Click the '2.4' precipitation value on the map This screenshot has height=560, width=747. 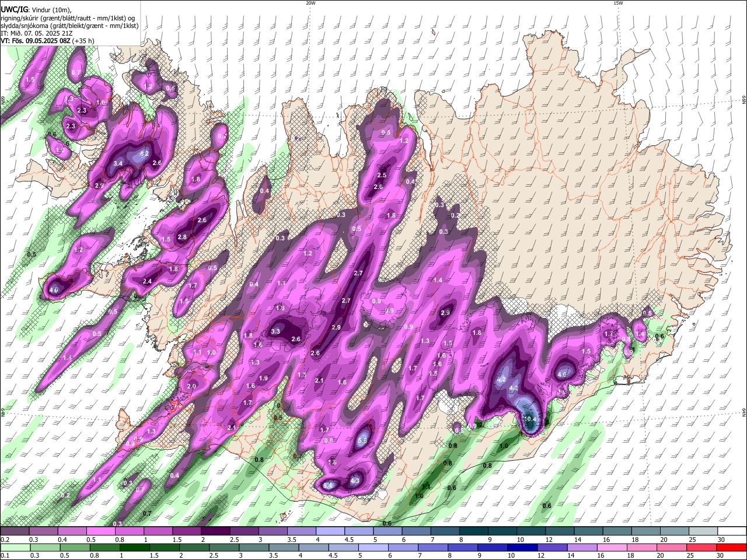coord(147,282)
